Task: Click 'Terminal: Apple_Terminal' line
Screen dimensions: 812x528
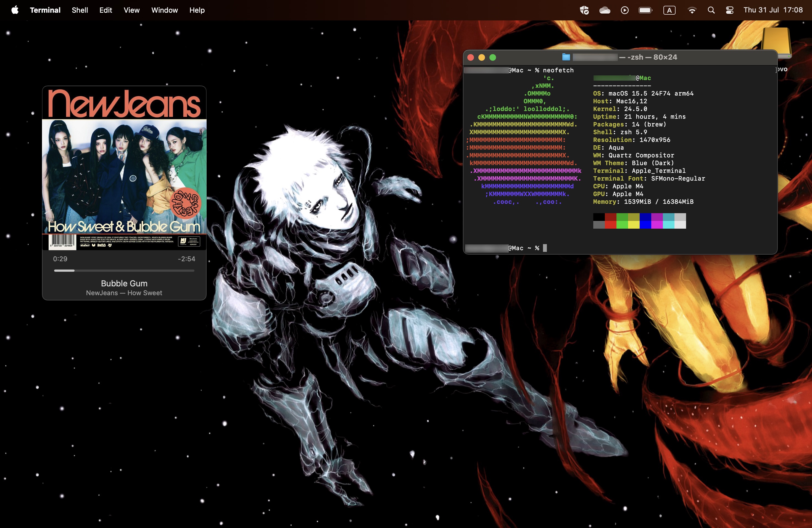Action: pyautogui.click(x=639, y=171)
